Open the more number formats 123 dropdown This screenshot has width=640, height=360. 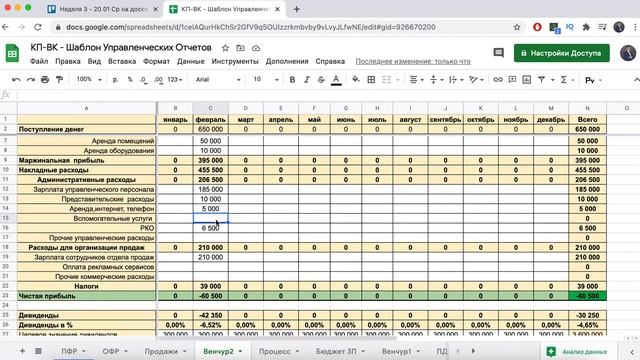click(175, 80)
